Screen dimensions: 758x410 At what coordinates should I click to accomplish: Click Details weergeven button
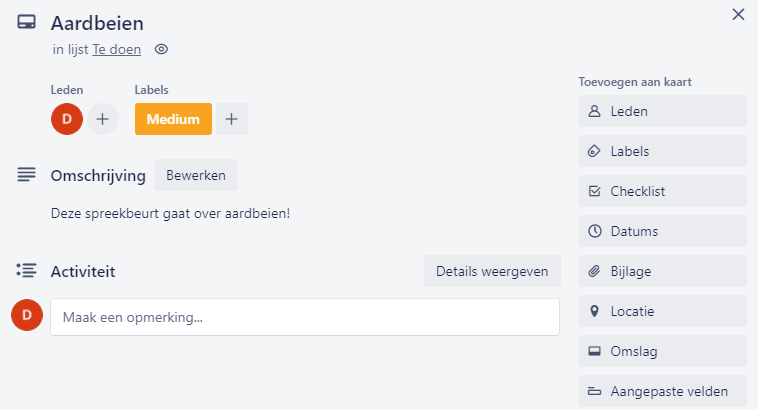click(492, 271)
